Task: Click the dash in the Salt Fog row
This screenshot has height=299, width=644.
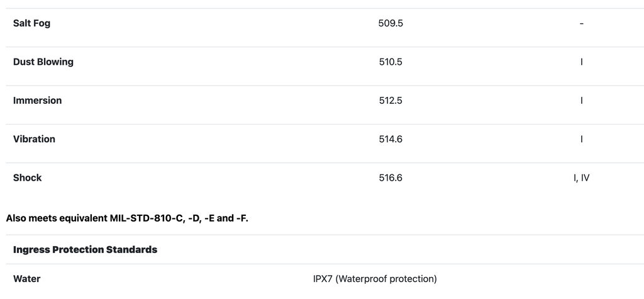Action: [581, 23]
